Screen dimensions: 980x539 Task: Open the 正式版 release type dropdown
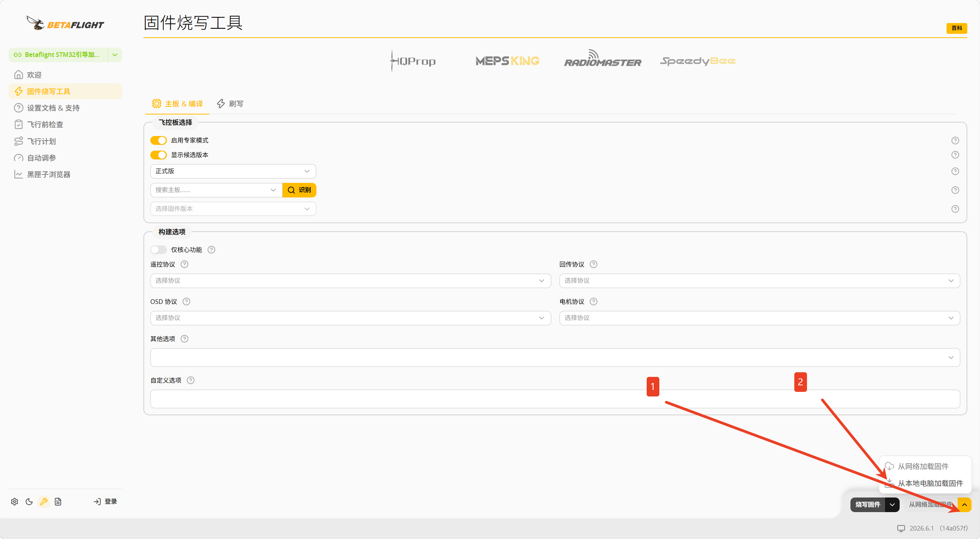tap(233, 171)
